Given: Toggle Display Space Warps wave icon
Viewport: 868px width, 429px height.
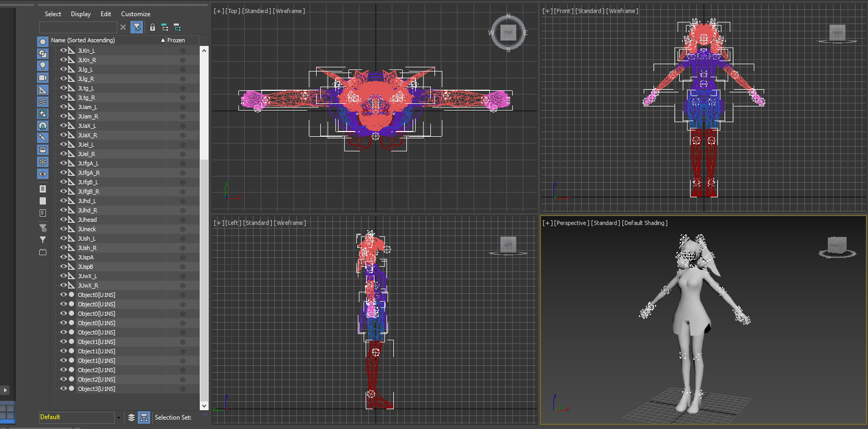Looking at the screenshot, I should (x=43, y=102).
